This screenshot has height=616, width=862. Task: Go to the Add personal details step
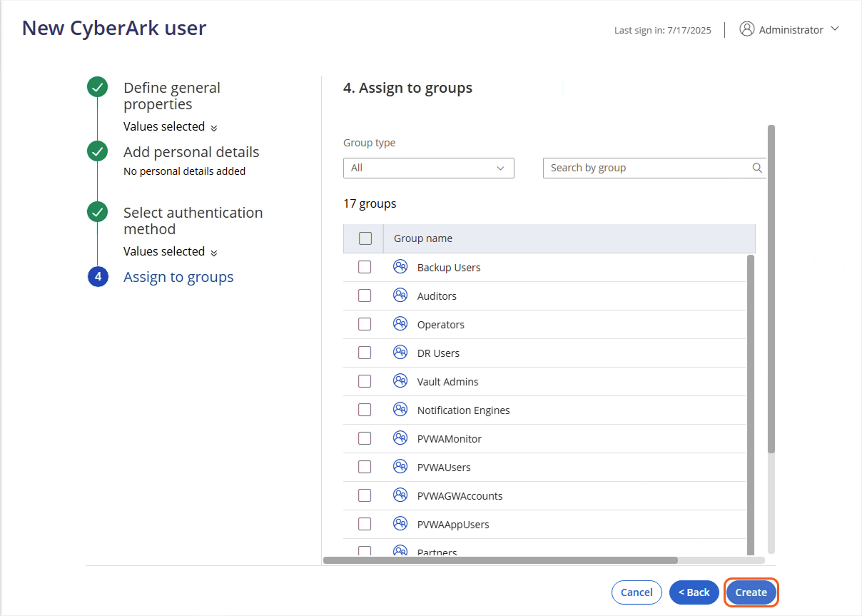(x=191, y=152)
